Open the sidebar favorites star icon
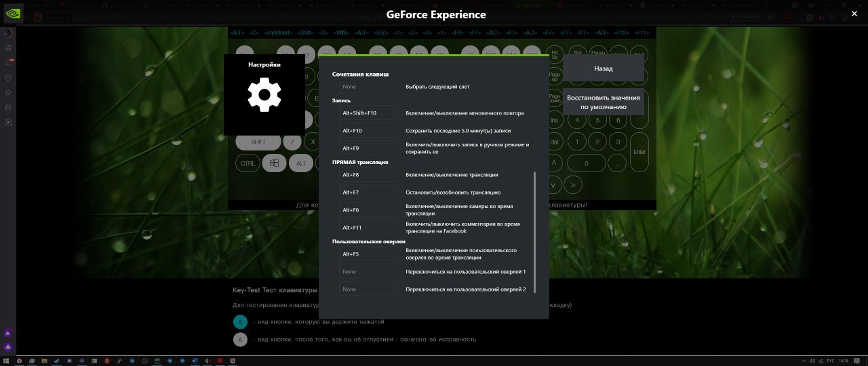 (x=8, y=92)
